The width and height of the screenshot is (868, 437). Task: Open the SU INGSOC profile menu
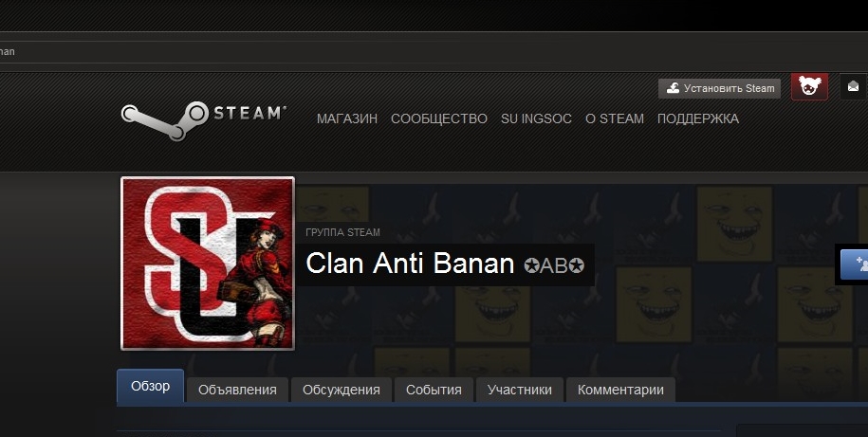pyautogui.click(x=536, y=118)
